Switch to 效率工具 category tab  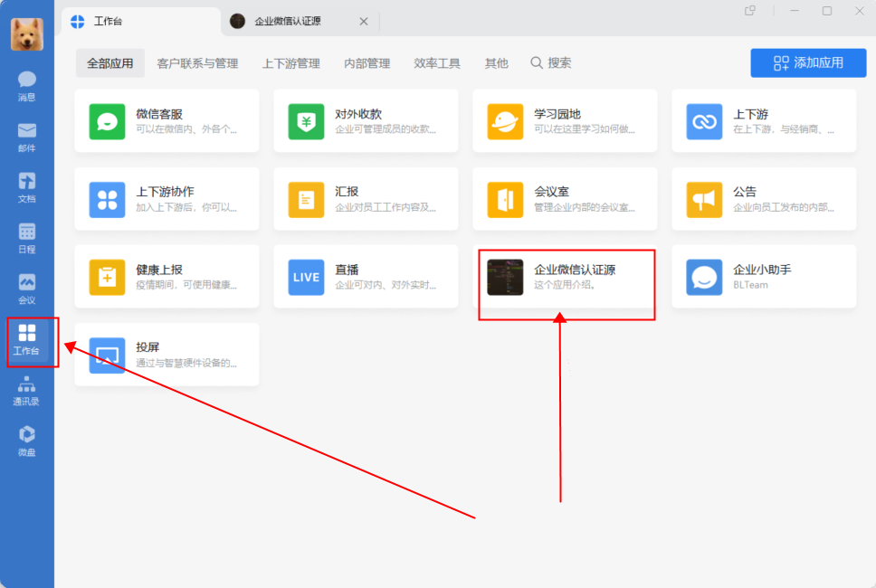[437, 63]
